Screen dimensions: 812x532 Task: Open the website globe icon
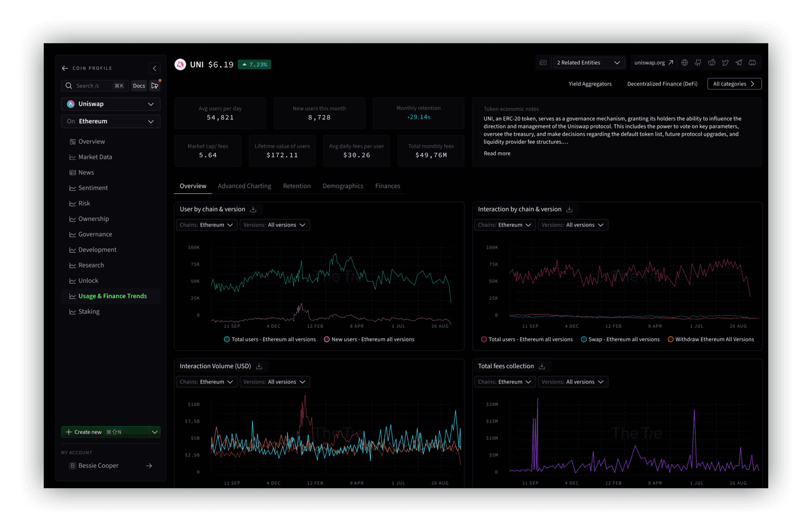[685, 63]
